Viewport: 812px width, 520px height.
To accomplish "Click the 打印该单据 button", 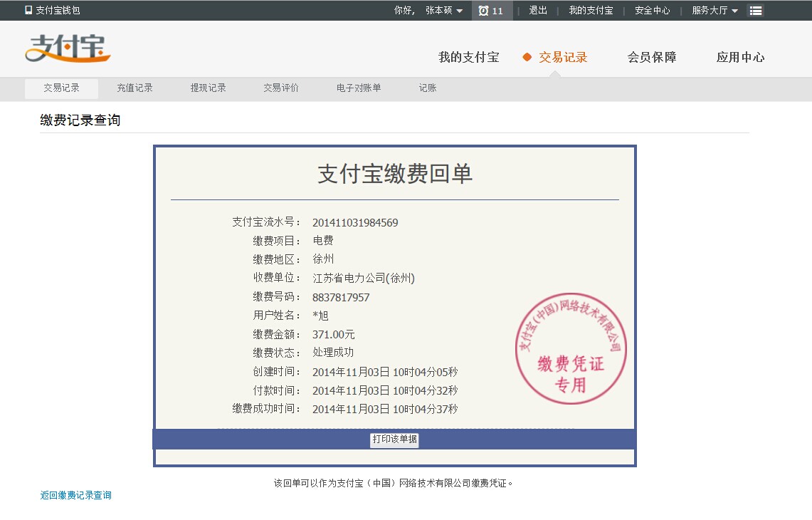I will pos(394,440).
